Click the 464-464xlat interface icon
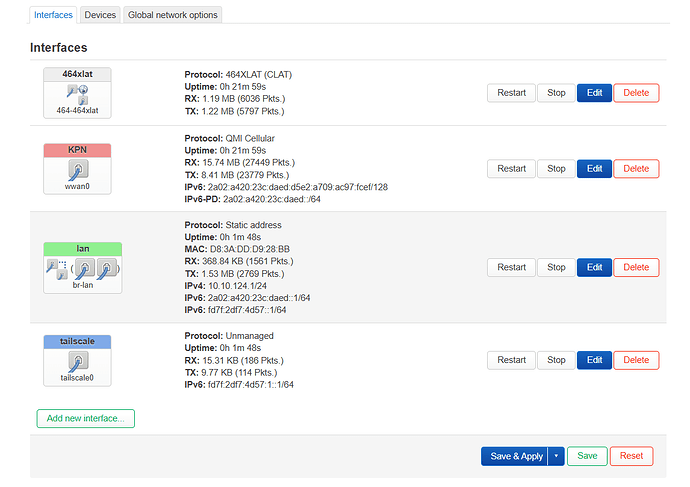The width and height of the screenshot is (690, 487). click(x=76, y=92)
